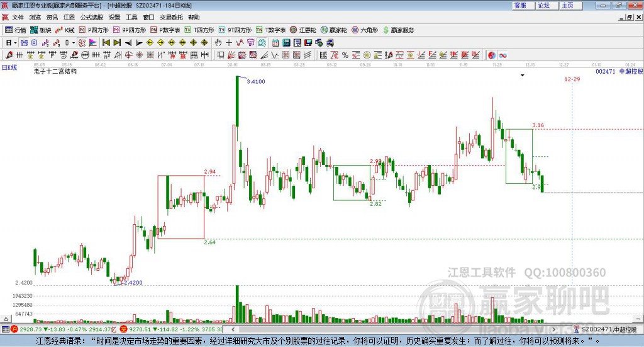Open the T数字表 number table
The width and height of the screenshot is (644, 347).
[270, 30]
